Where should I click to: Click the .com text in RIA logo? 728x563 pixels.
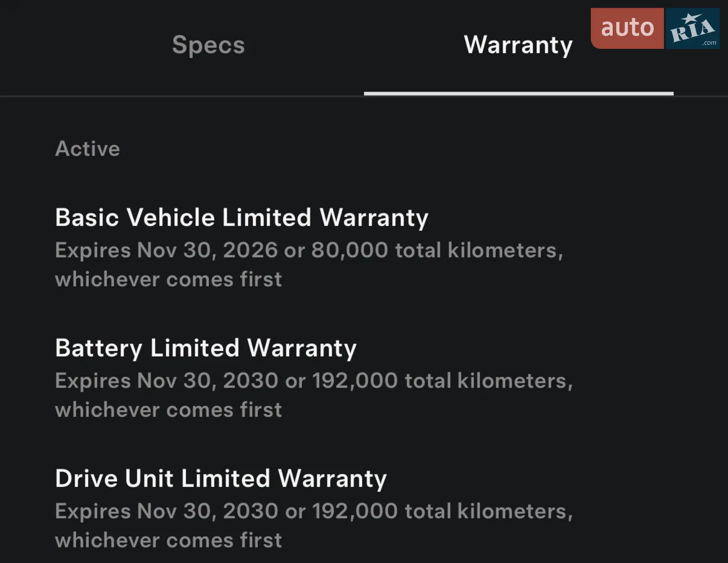(709, 43)
